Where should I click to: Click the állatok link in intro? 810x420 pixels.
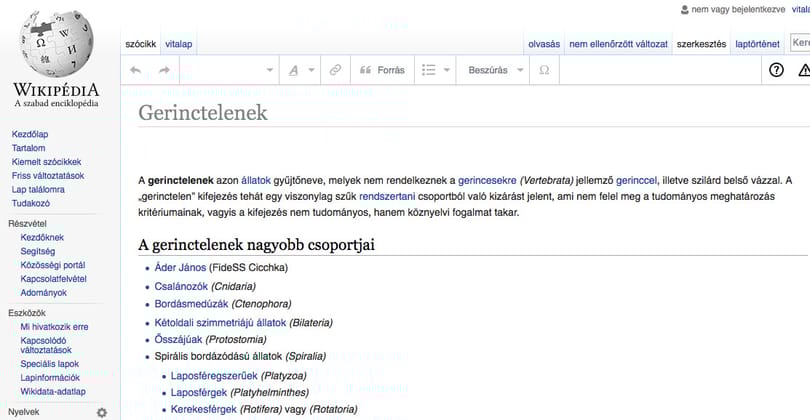[x=256, y=180]
